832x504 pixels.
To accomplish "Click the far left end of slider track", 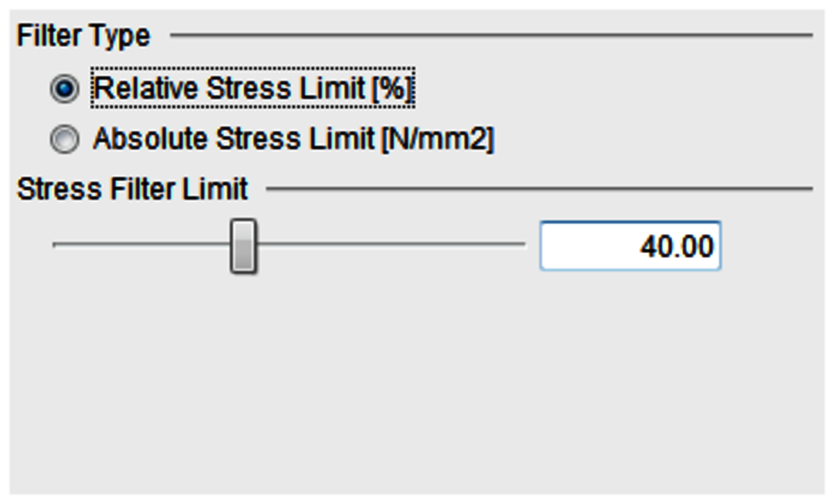I will click(x=57, y=245).
